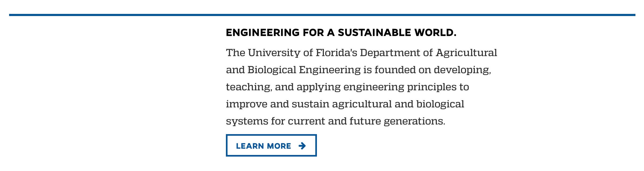Click the word "WORLD." in the heading
644x171 pixels.
pos(435,33)
